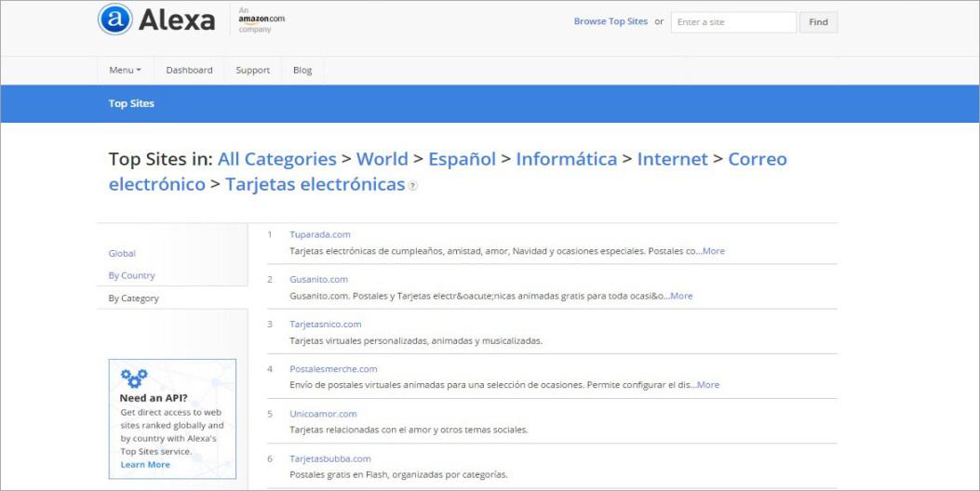Select the By Country sidebar tab
Viewport: 980px width, 491px height.
click(x=131, y=275)
